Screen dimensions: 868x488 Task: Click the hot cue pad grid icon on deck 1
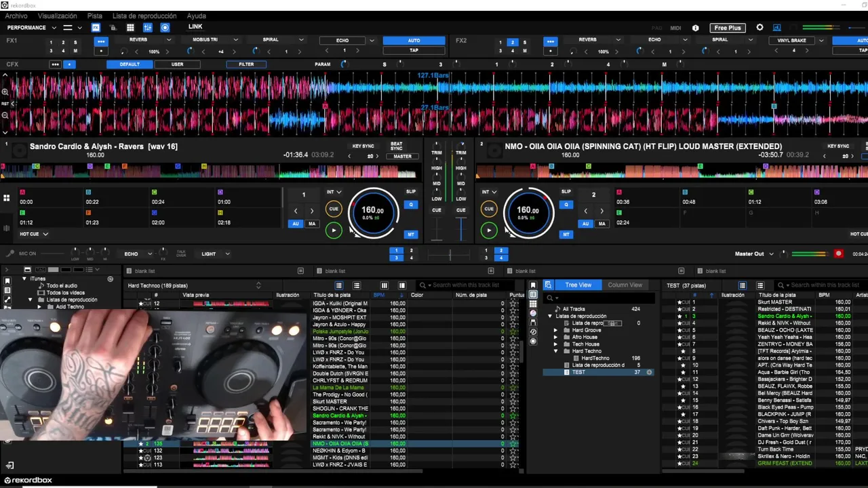tap(6, 198)
